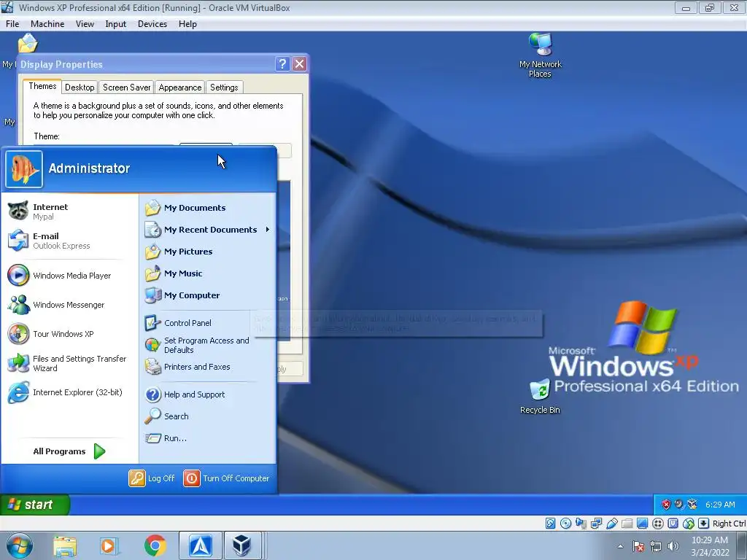Click VirtualBox hard disk activity indicator

point(550,524)
